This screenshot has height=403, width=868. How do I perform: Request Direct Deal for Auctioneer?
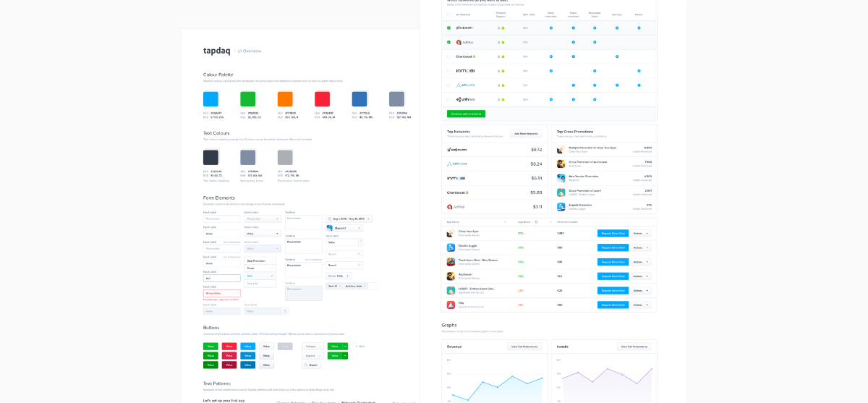[613, 276]
